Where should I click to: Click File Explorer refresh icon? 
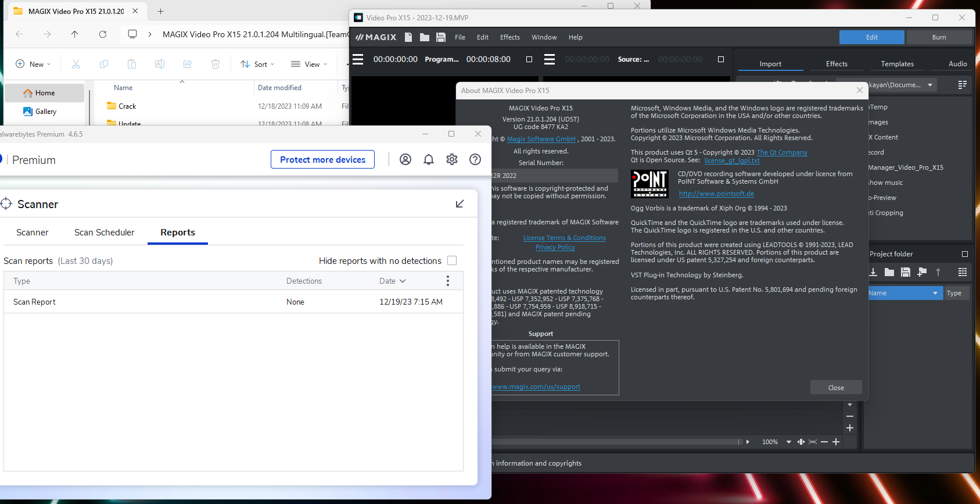tap(103, 34)
